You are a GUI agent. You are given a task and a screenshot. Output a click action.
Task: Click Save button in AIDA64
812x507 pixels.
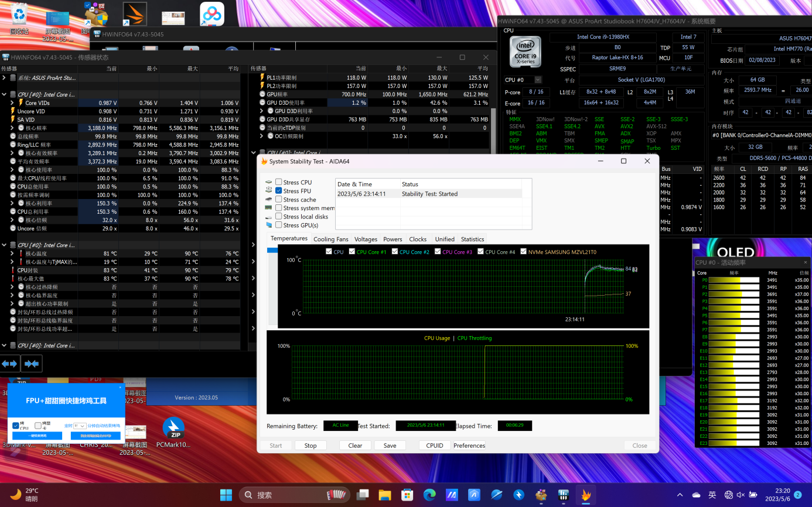(x=390, y=446)
